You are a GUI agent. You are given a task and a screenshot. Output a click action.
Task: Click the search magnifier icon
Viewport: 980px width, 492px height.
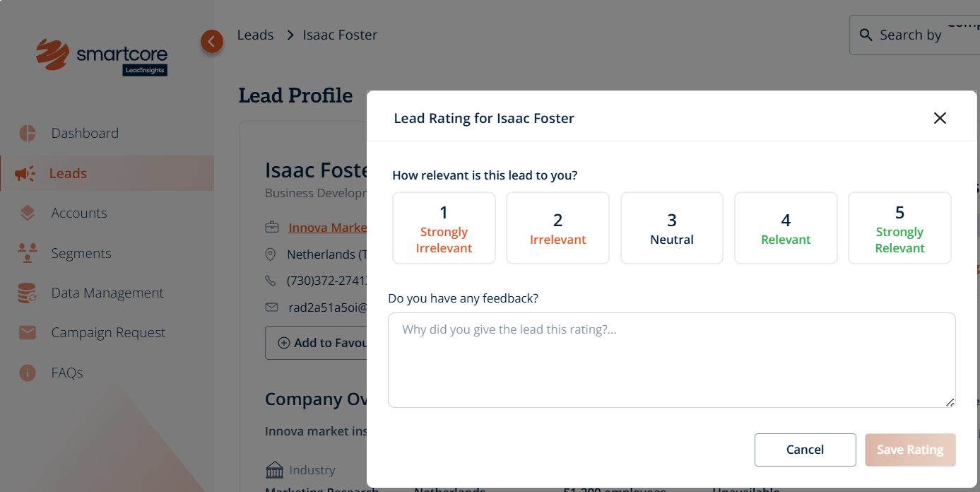click(x=866, y=35)
